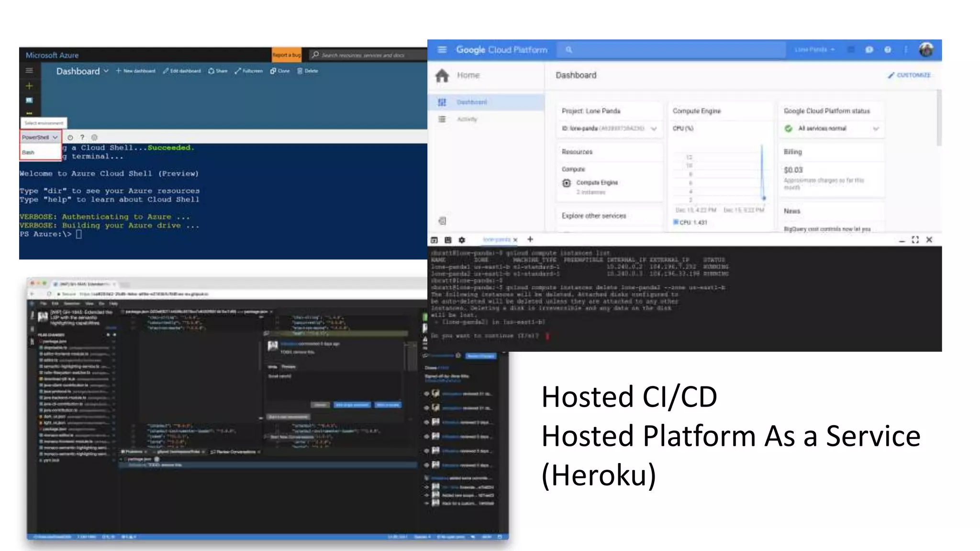
Task: Click CUSTOMIZE on the GCP dashboard
Action: coord(910,75)
